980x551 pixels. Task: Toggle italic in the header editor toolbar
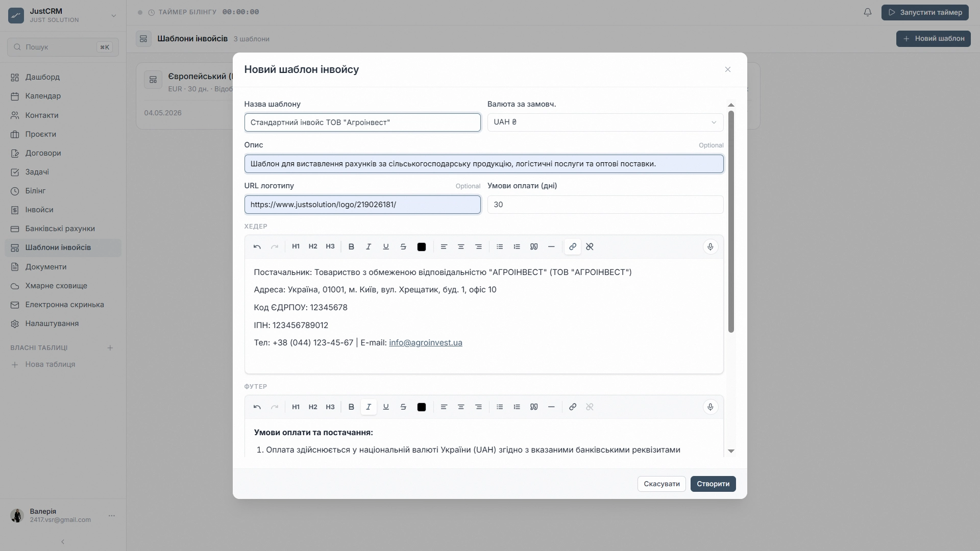coord(369,247)
